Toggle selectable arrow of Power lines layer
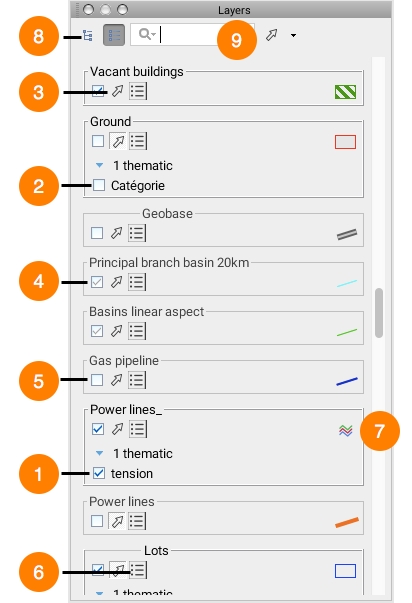Viewport: 412px width, 603px height. [x=117, y=521]
